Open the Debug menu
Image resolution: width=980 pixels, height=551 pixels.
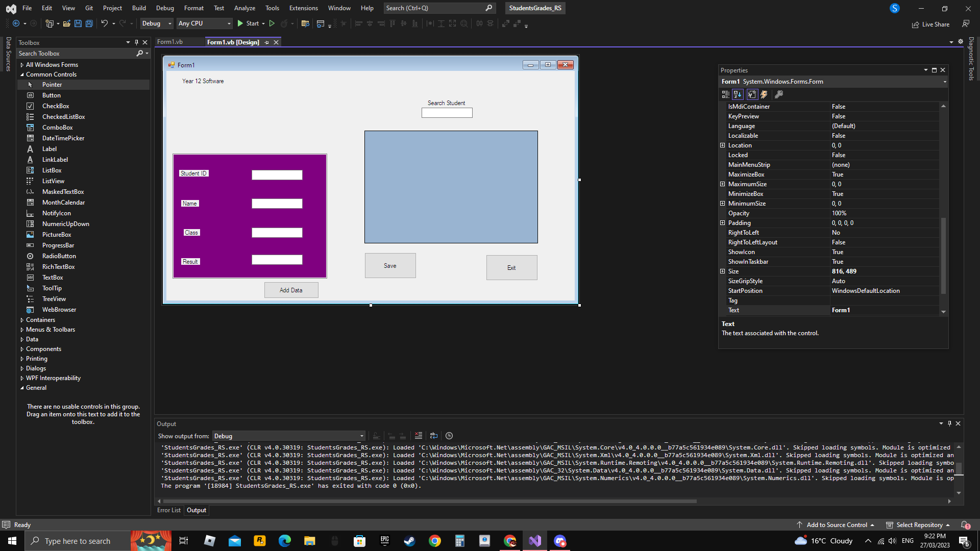pos(164,8)
